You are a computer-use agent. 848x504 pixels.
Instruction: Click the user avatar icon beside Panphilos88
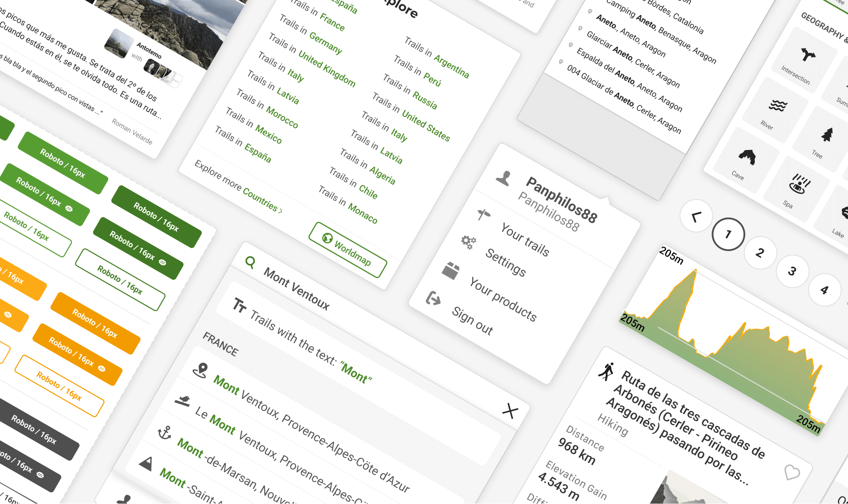(x=503, y=178)
